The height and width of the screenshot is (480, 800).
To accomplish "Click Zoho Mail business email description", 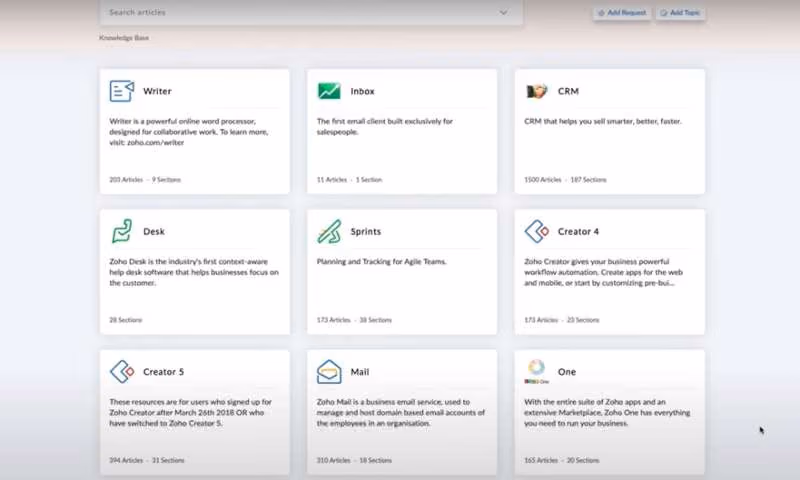I will click(401, 413).
